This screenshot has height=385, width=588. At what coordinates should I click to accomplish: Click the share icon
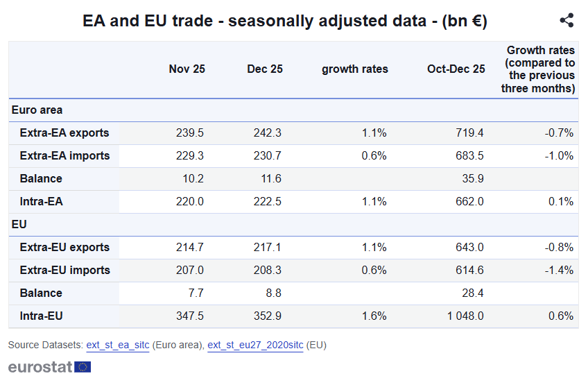click(567, 21)
